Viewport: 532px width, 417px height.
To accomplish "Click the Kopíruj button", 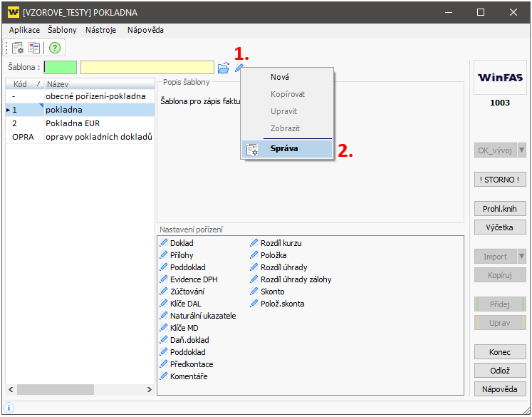I will (x=500, y=275).
